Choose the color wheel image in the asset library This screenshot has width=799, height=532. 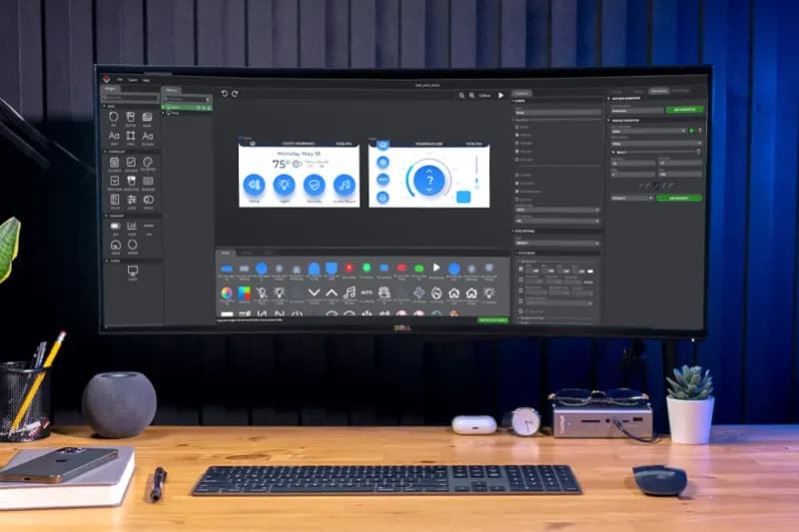point(227,292)
